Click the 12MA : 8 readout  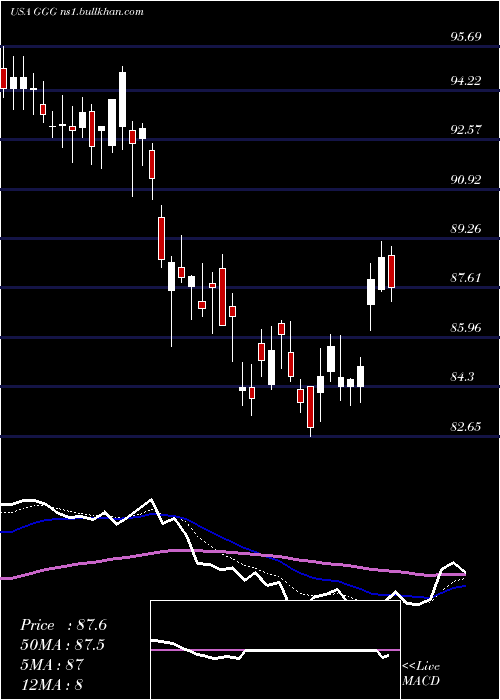click(52, 684)
